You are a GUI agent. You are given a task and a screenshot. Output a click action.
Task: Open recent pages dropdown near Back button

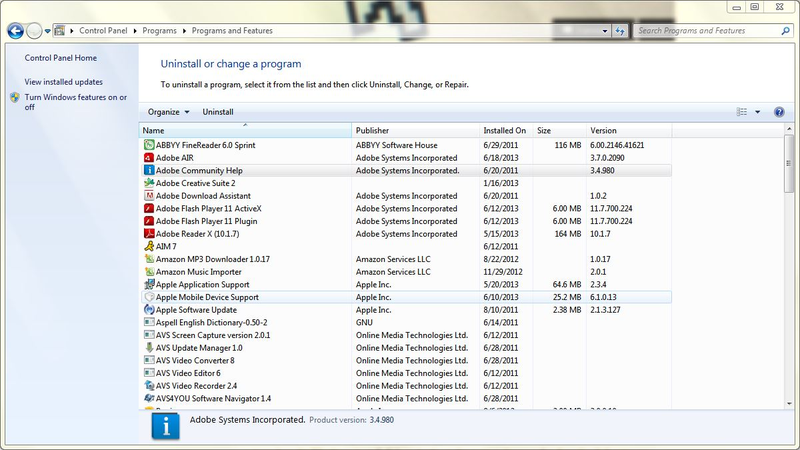tap(47, 31)
